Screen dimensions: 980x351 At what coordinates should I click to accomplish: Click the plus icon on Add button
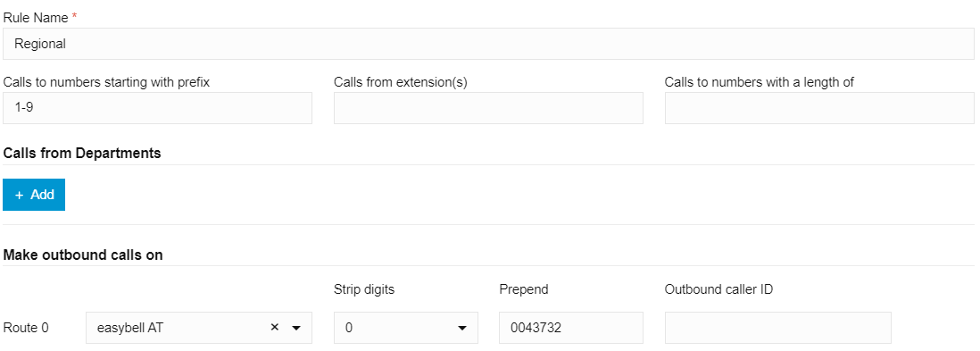click(20, 196)
